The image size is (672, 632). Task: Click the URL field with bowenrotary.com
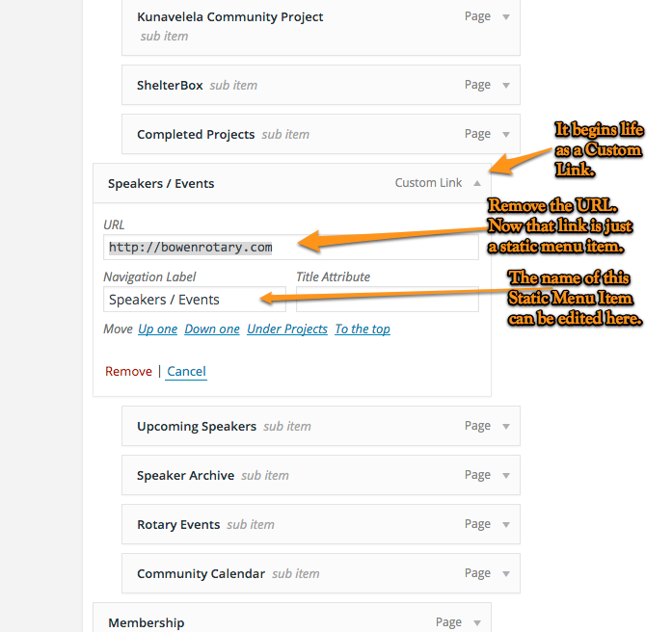pyautogui.click(x=290, y=248)
